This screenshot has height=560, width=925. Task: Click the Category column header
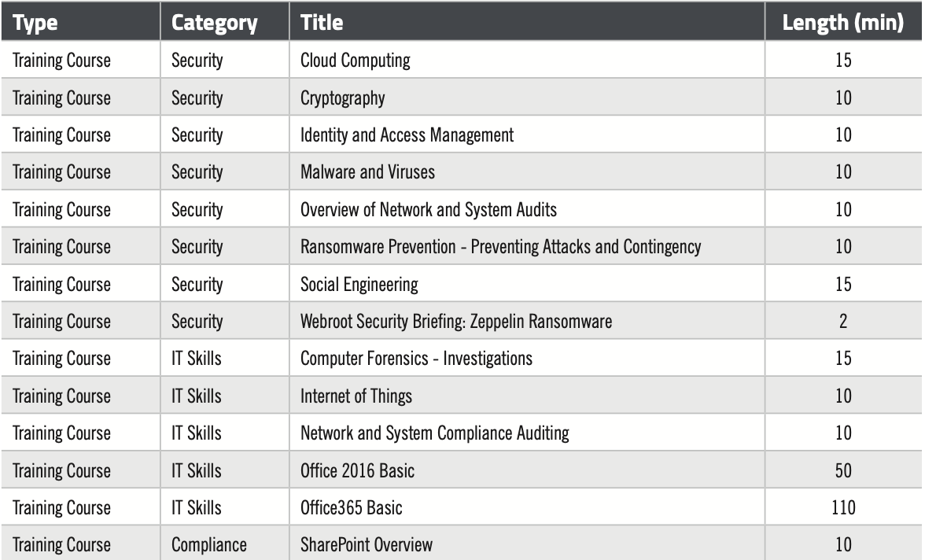(x=214, y=23)
